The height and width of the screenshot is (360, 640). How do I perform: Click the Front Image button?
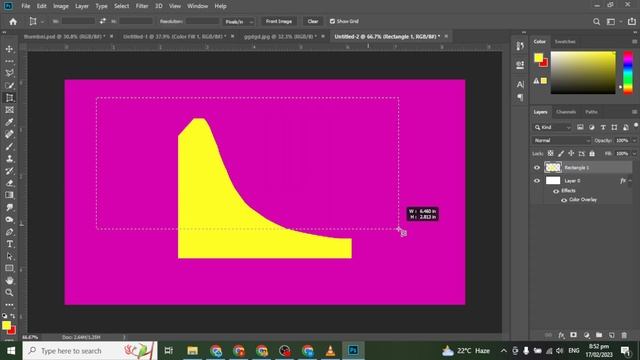click(x=279, y=21)
